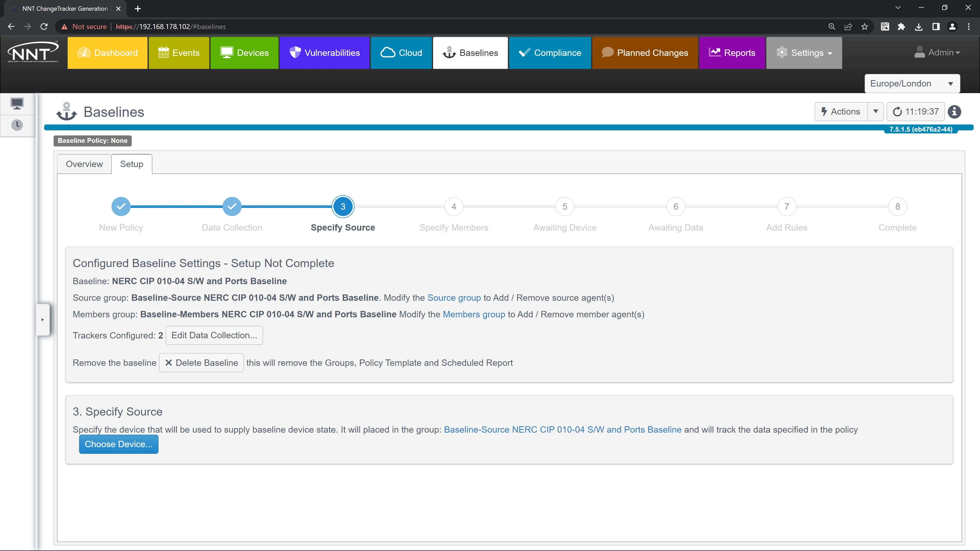
Task: Open the information icon next to refresh time
Action: point(954,112)
